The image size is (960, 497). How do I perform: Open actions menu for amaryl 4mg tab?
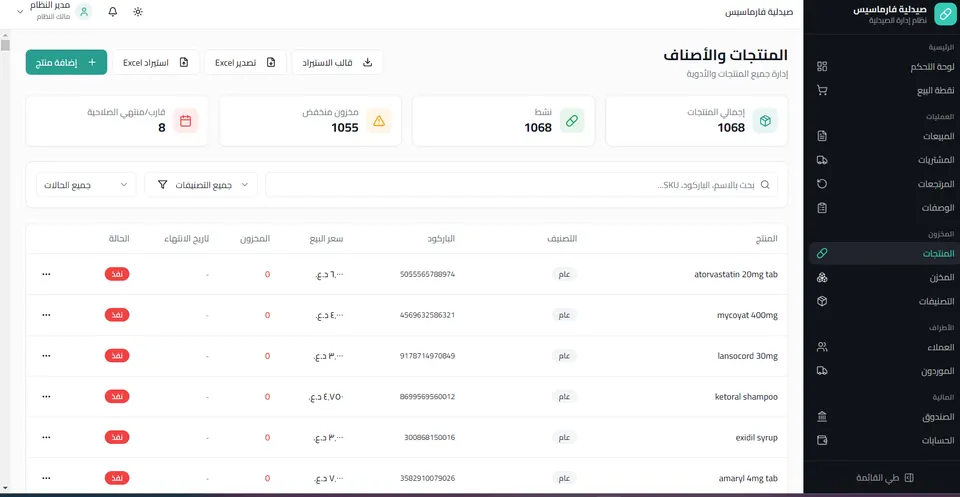(46, 478)
